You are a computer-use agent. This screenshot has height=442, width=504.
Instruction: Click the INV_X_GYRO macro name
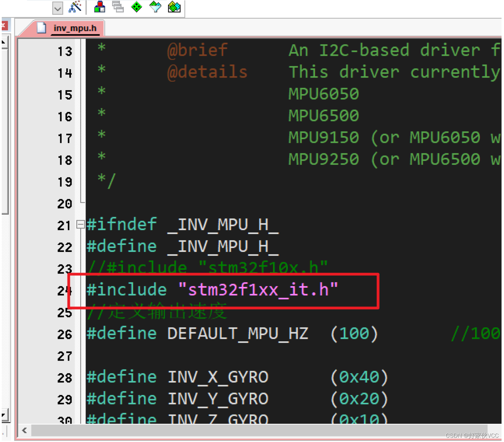pos(218,377)
